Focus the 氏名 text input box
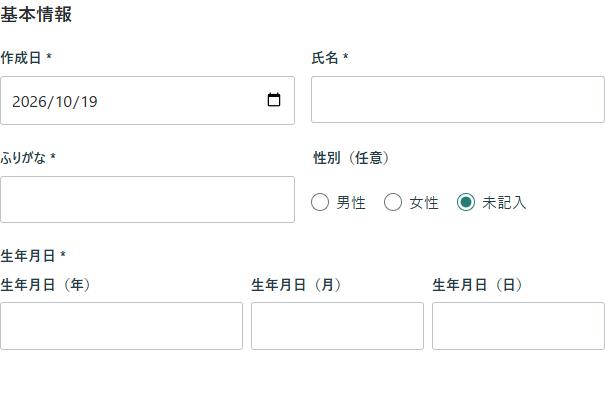The image size is (605, 398). pyautogui.click(x=458, y=100)
